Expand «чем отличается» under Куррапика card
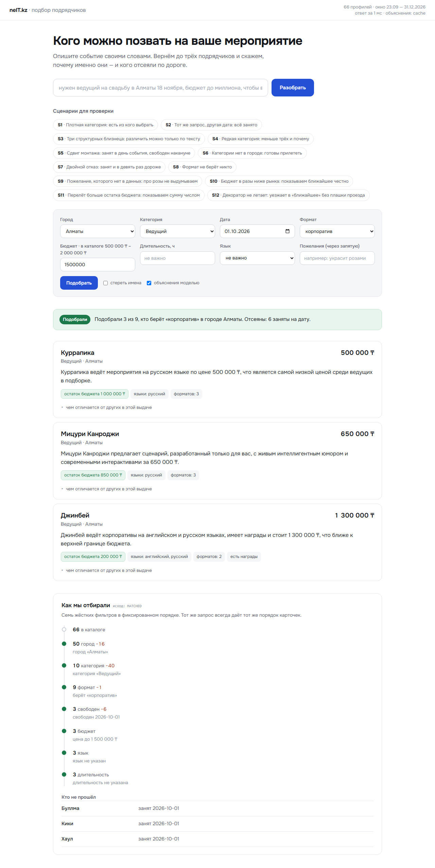Viewport: 435px width, 868px height. pyautogui.click(x=106, y=408)
